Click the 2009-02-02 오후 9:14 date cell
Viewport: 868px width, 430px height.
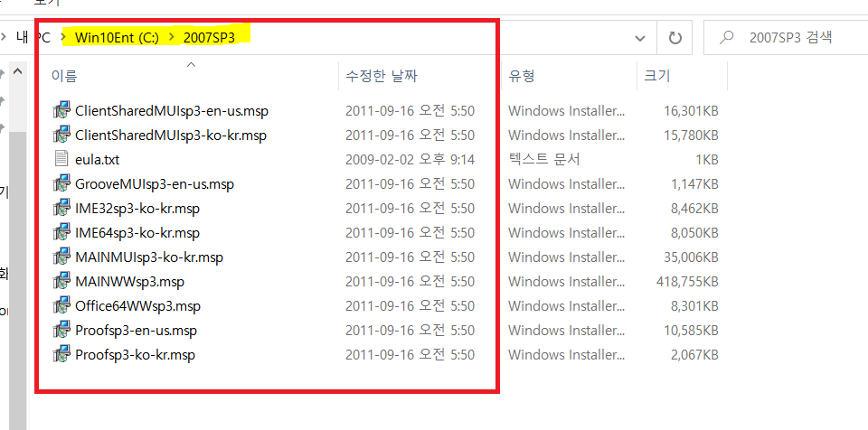[x=410, y=159]
